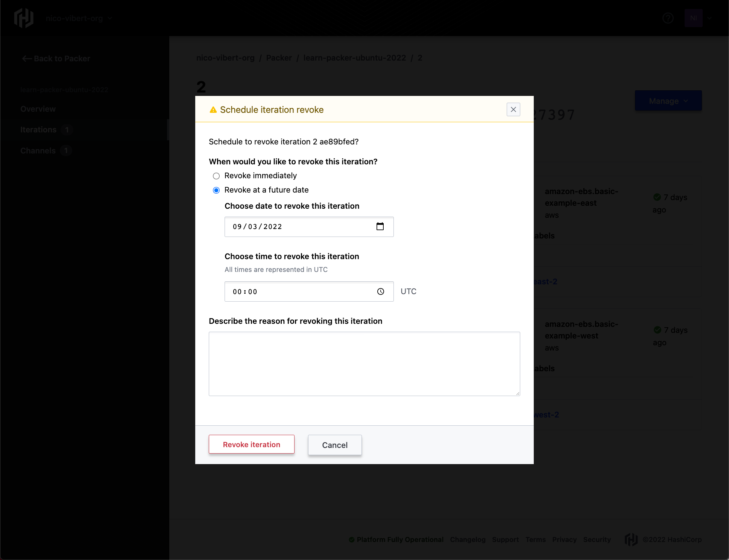
Task: Open the Manage dropdown menu
Action: coord(668,101)
